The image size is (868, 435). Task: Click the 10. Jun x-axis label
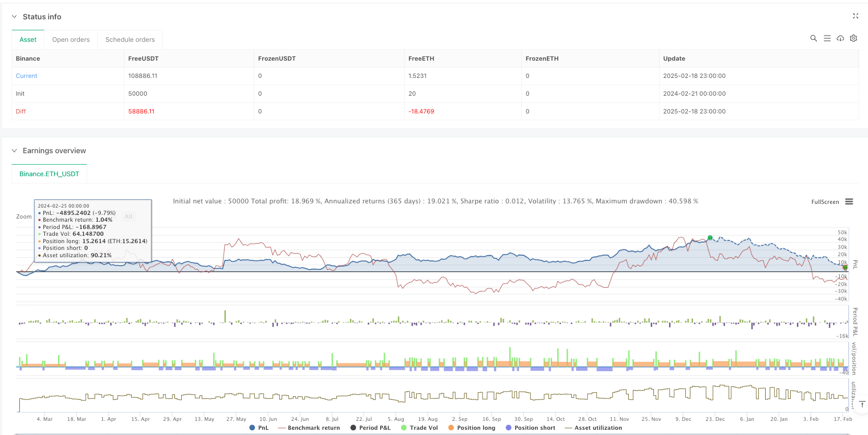268,419
